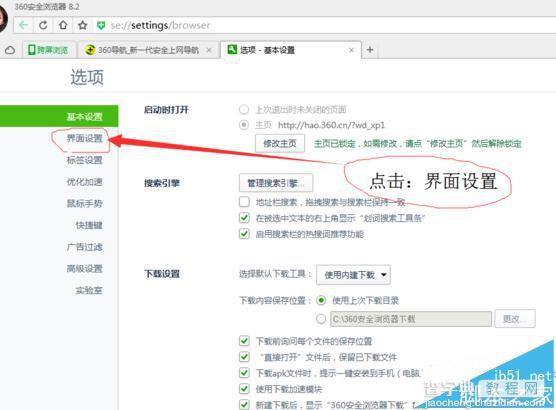The width and height of the screenshot is (556, 410).
Task: Toggle the 划词搜索工具条 checkbox
Action: (x=244, y=218)
